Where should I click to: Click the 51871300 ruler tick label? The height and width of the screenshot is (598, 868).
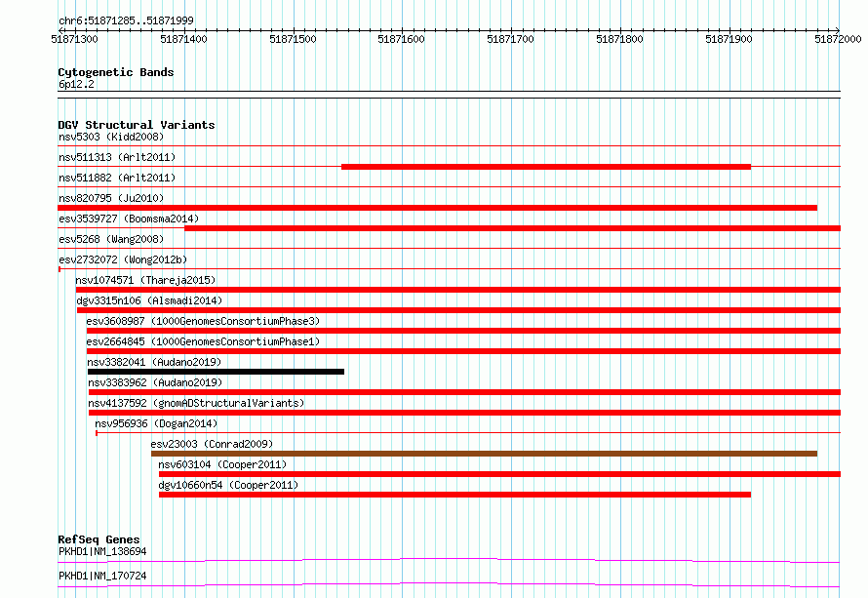(74, 39)
